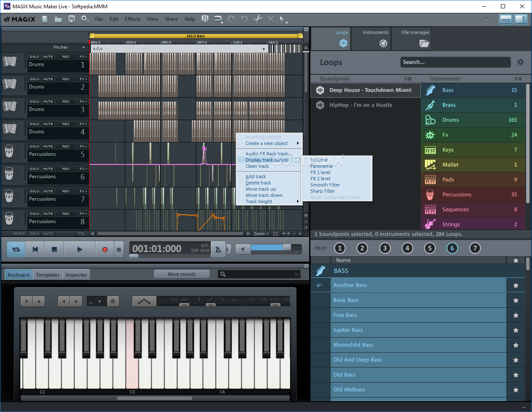Screen dimensions: 532x412
Task: Toggle loop playback mode button
Action: pos(16,250)
